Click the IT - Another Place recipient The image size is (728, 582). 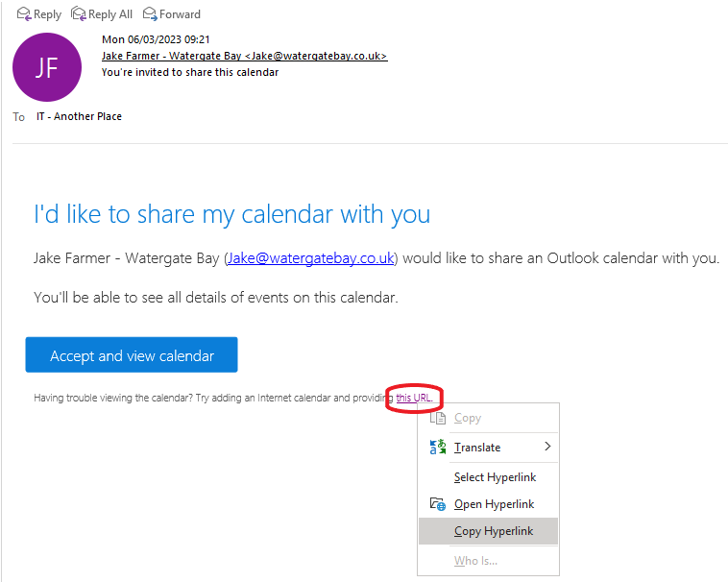click(79, 116)
